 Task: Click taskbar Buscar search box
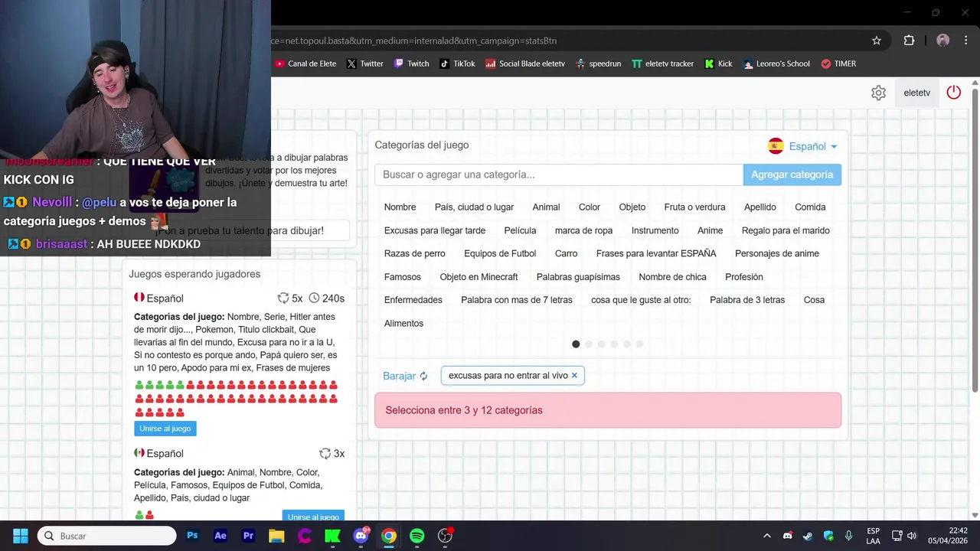(107, 536)
